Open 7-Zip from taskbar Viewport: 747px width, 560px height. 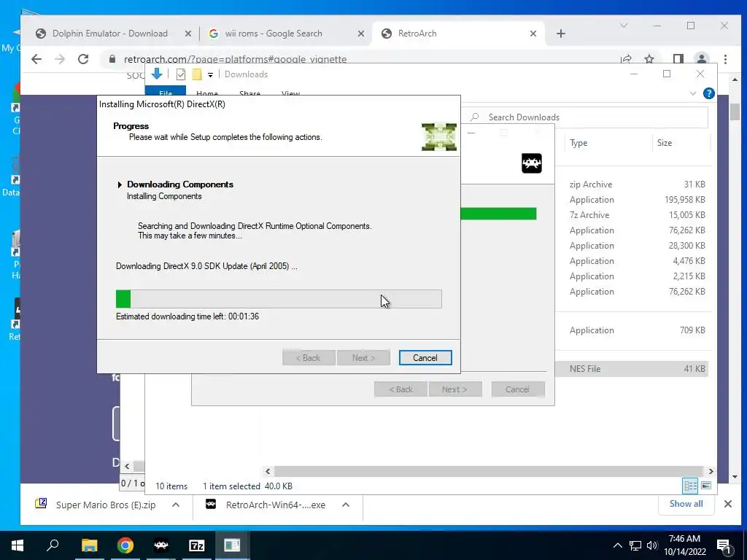[197, 545]
